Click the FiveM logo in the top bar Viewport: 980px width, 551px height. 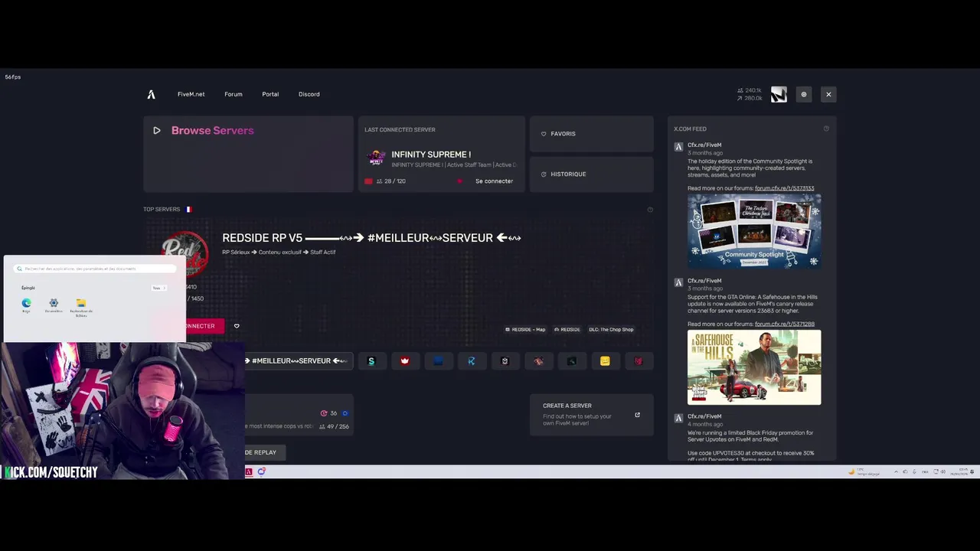click(x=151, y=94)
